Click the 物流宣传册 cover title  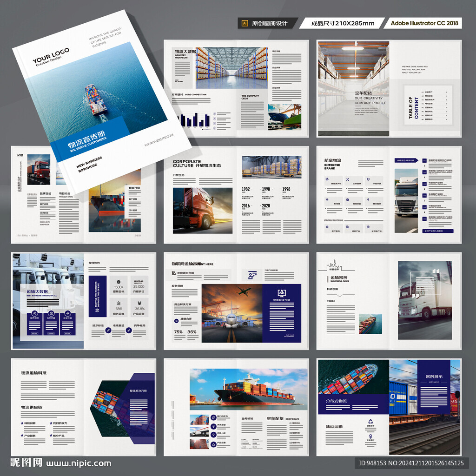(86, 139)
